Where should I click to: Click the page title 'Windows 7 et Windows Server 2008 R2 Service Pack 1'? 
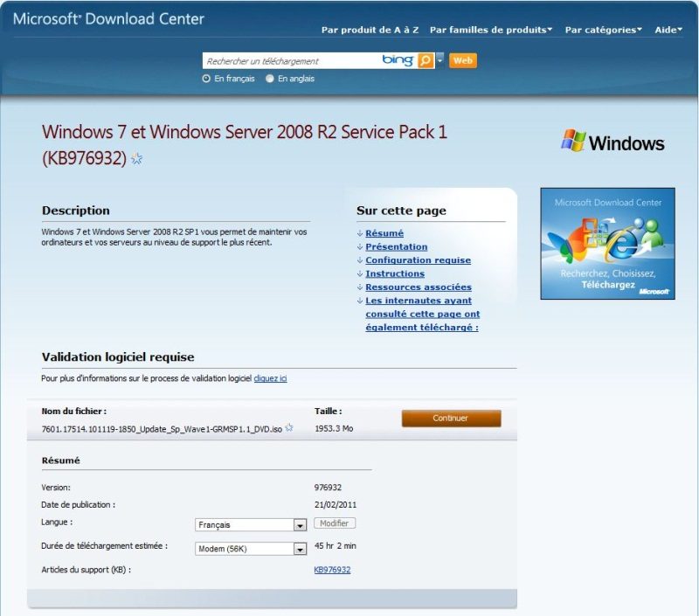pos(245,132)
